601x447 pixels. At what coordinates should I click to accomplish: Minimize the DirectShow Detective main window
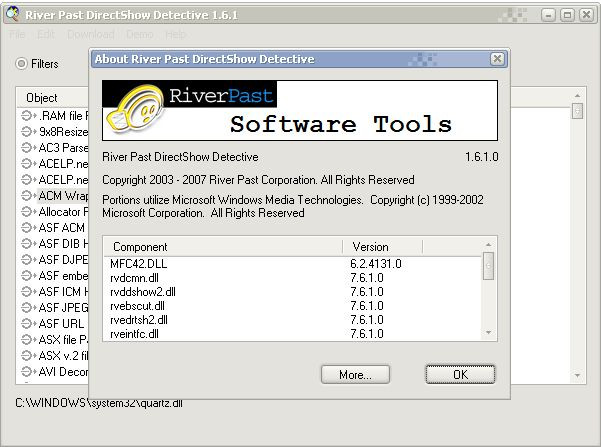pyautogui.click(x=548, y=15)
